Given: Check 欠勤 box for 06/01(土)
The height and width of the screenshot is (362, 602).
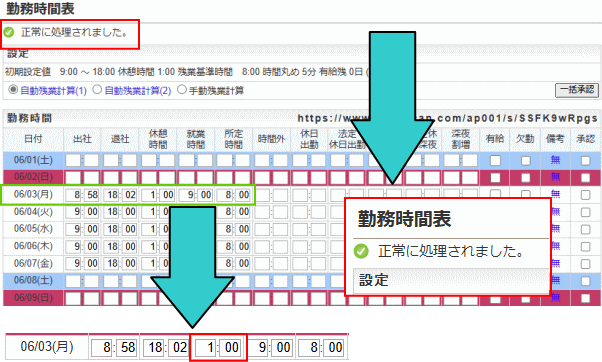Looking at the screenshot, I should pos(525,160).
